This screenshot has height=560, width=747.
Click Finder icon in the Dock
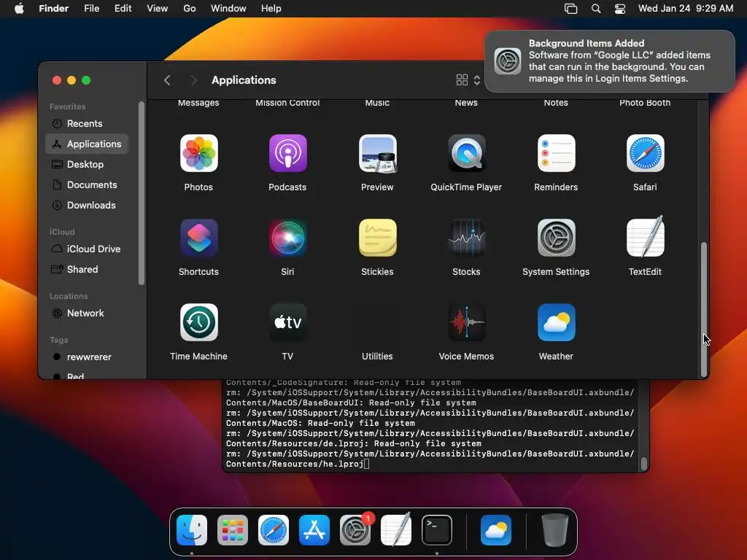tap(192, 530)
